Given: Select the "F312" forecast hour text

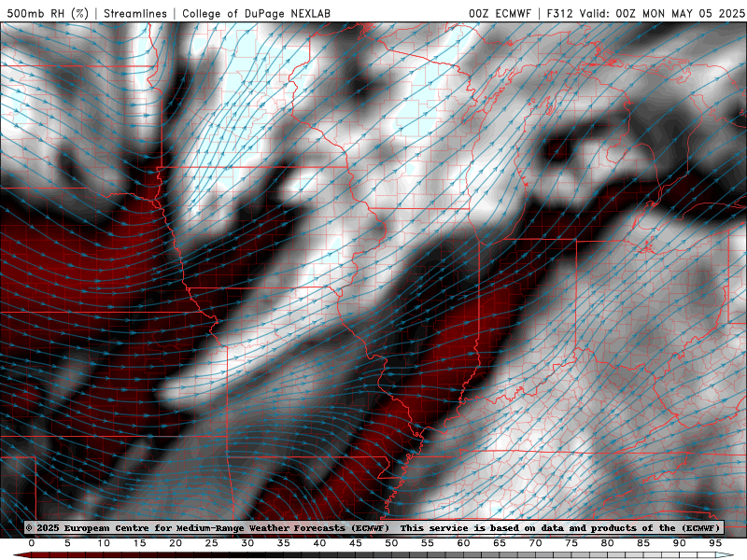Looking at the screenshot, I should tap(559, 13).
